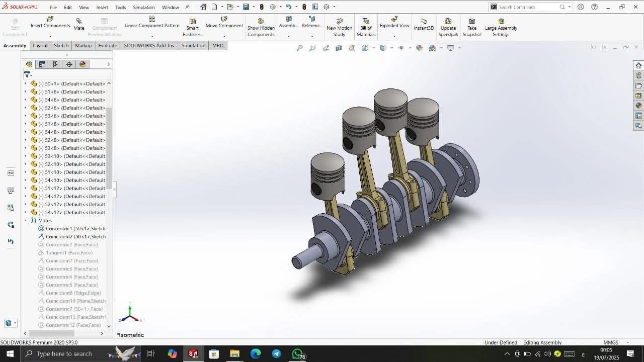The image size is (644, 362).
Task: Open the Windows Start menu
Action: 10,353
